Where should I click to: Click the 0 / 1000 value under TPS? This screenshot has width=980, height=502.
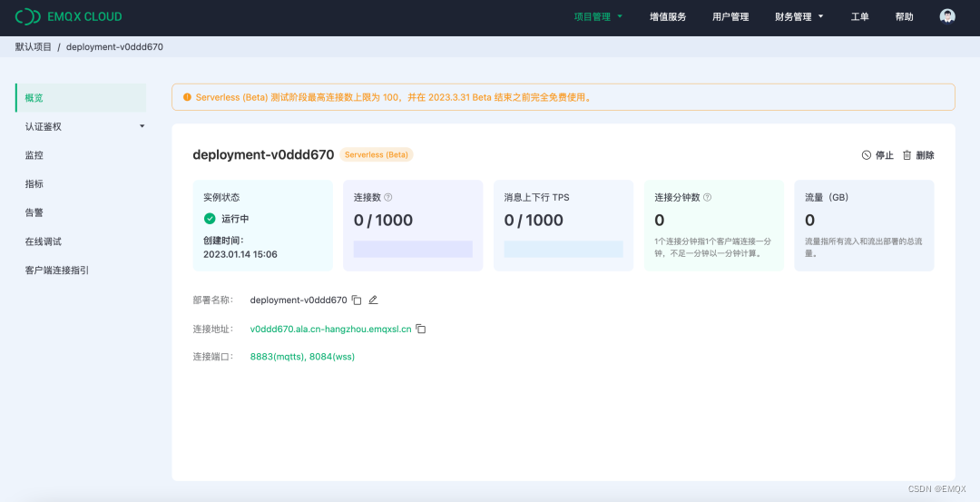pyautogui.click(x=534, y=220)
